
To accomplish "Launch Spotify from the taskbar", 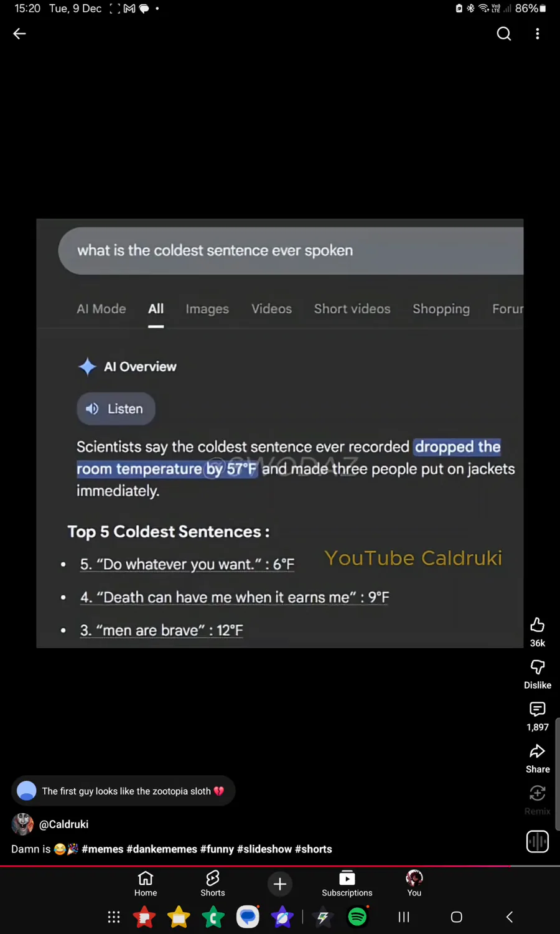I will [x=358, y=917].
